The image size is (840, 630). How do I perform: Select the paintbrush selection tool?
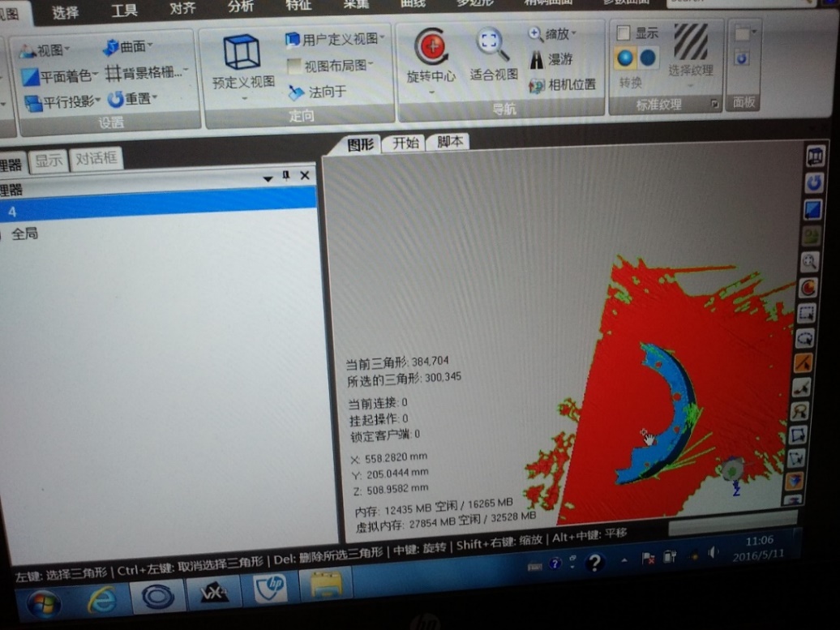click(801, 388)
